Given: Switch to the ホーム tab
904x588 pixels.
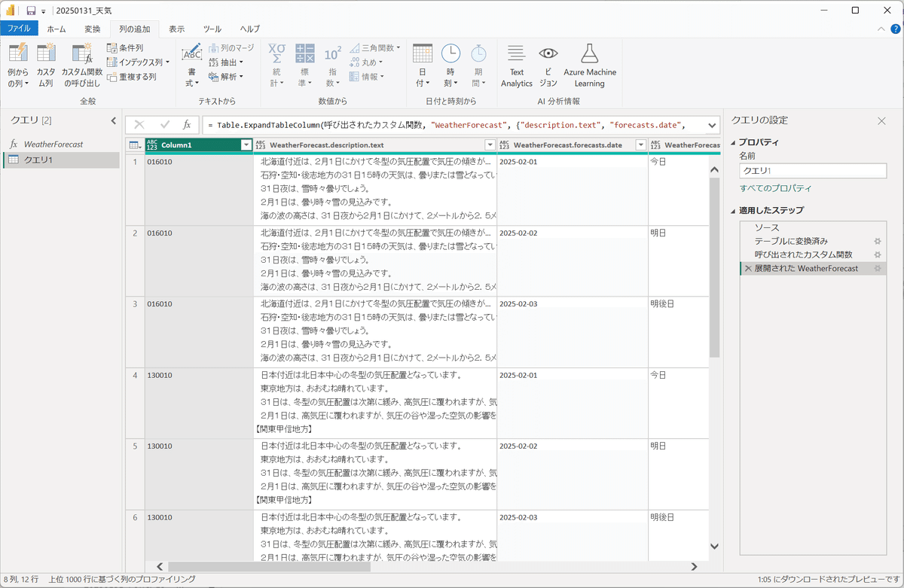Looking at the screenshot, I should (56, 29).
